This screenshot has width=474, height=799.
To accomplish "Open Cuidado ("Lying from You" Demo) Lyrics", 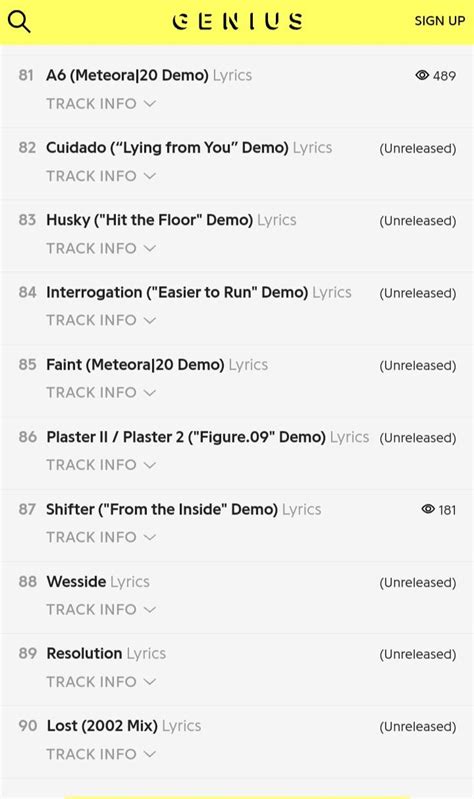I will [189, 148].
